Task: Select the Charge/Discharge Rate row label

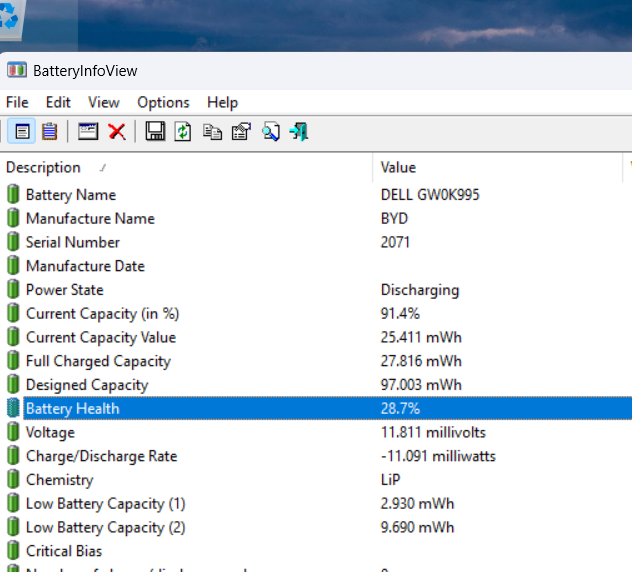Action: point(102,456)
